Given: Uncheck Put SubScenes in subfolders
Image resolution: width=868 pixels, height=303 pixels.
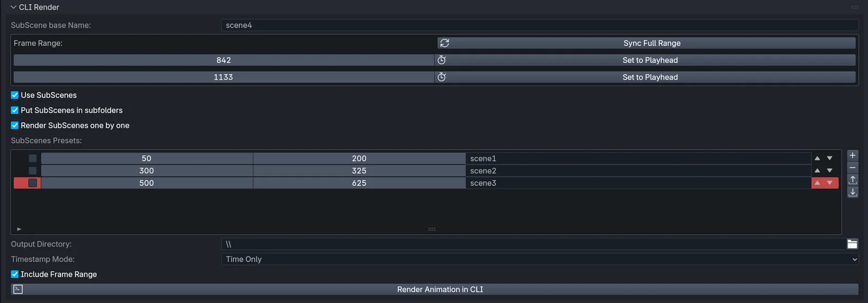Looking at the screenshot, I should tap(15, 111).
